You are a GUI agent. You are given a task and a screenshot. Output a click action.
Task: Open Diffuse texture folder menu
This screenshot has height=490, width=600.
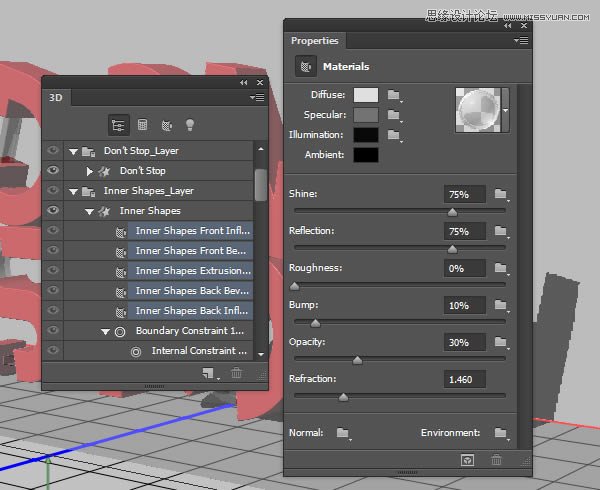click(395, 95)
